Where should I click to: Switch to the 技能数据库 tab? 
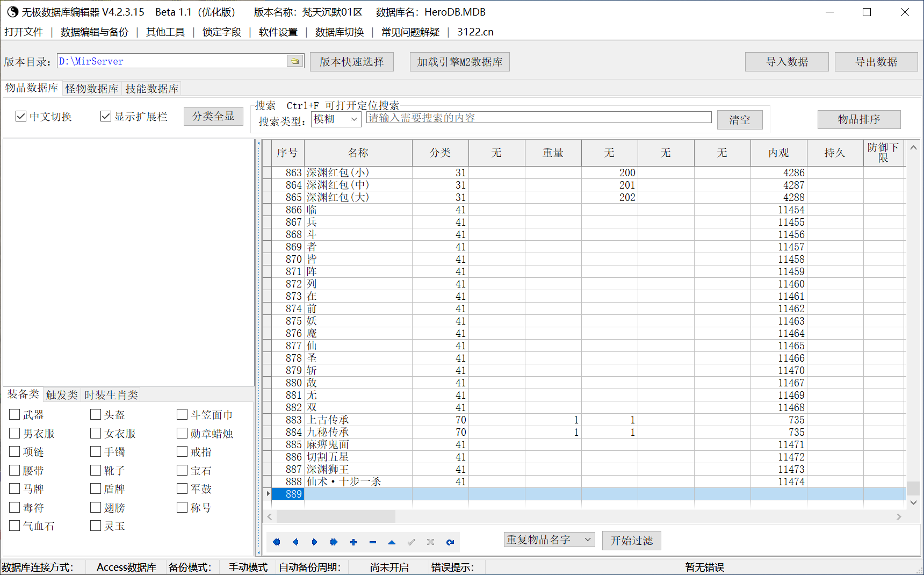coord(152,89)
